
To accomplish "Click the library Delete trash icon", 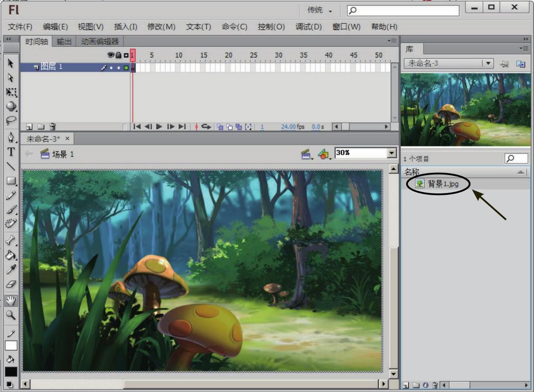I will click(x=434, y=385).
